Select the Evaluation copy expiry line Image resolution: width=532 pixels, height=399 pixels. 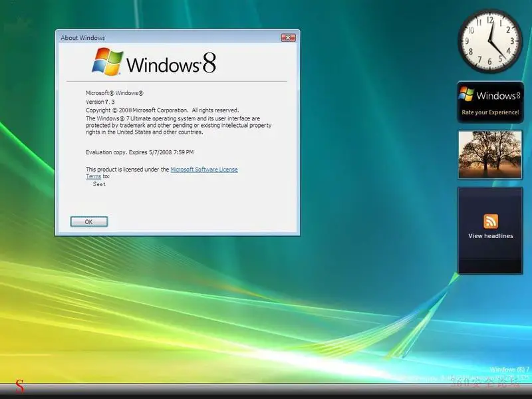tap(140, 152)
